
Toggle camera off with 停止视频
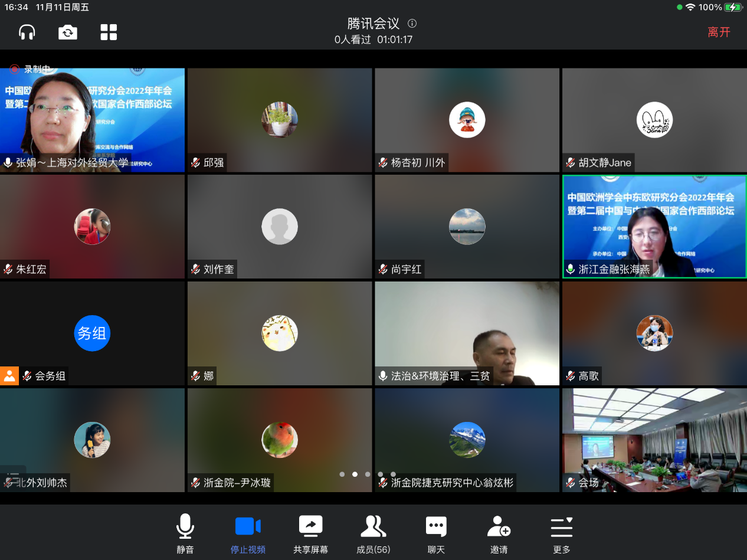[248, 533]
